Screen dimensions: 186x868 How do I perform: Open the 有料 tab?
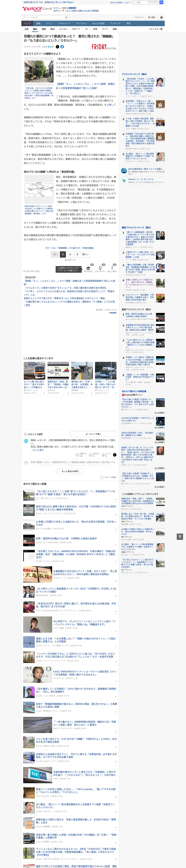point(129,24)
